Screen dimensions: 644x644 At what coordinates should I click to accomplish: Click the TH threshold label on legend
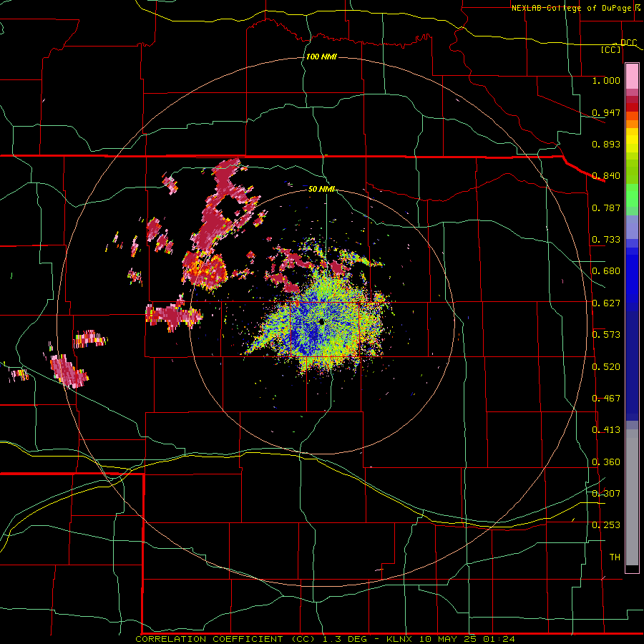[615, 557]
